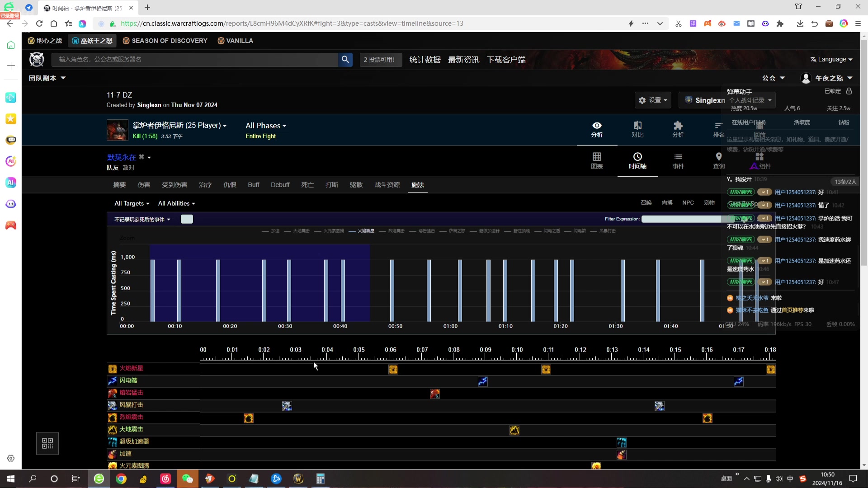Viewport: 868px width, 488px height.
Task: Expand the 公会 guild dropdown
Action: point(773,78)
